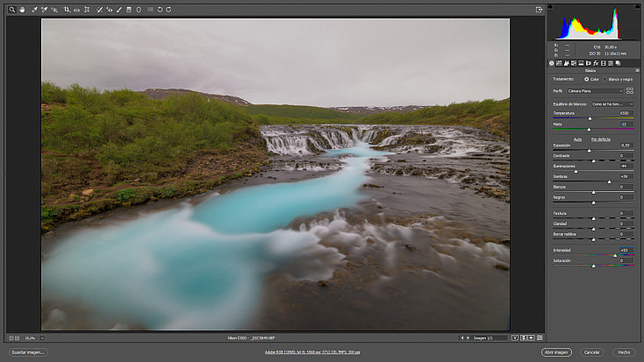Select the Color Sampler tool
Viewport: 644px width, 362px height.
(45, 10)
